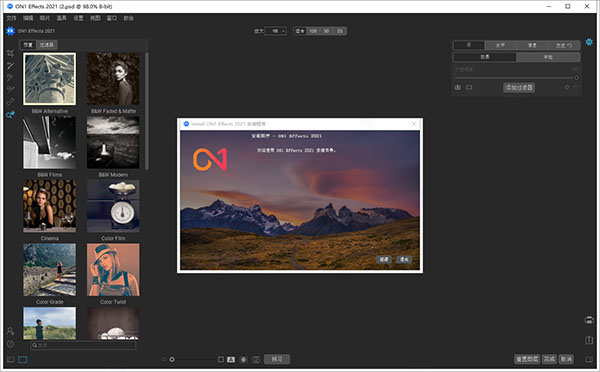Select the Refine brush tool icon
The height and width of the screenshot is (372, 600).
point(10,89)
